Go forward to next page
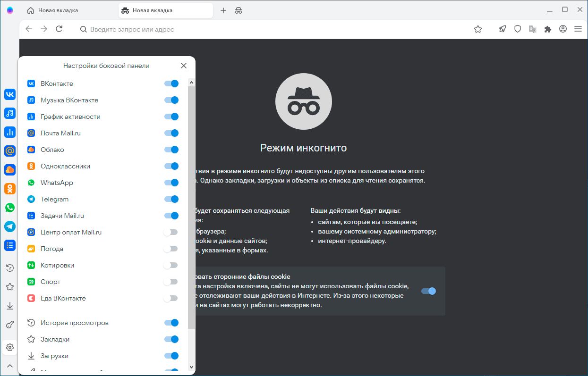The width and height of the screenshot is (588, 376). coord(44,29)
